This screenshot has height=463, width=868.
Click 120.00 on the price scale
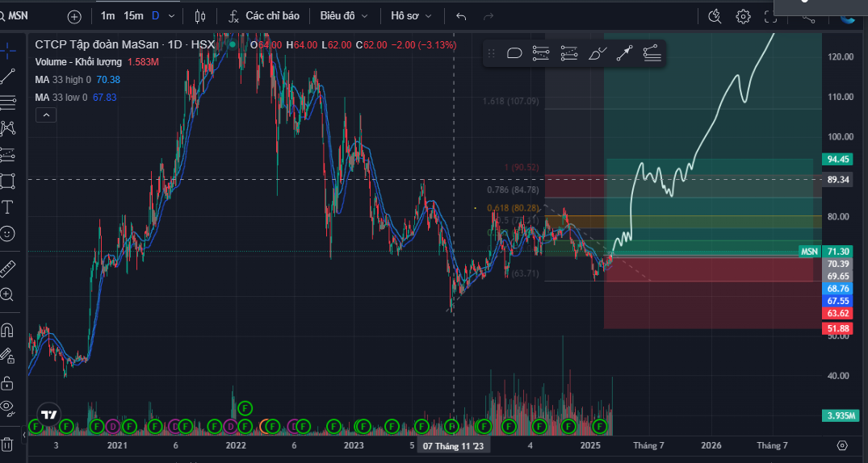(839, 56)
